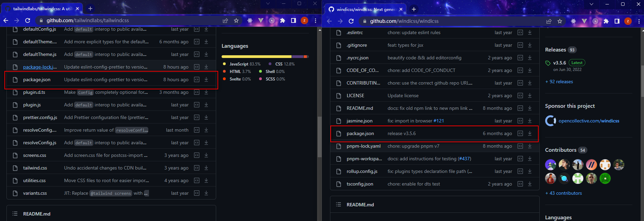Screen dimensions: 644x221
Task: Go back in the tailwindcss browser window
Action: [6, 20]
